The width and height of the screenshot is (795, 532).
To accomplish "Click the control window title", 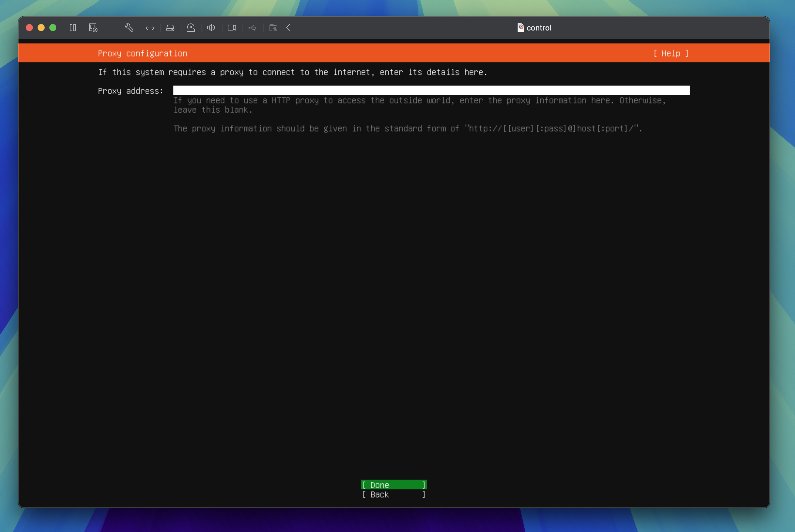I will tap(539, 28).
